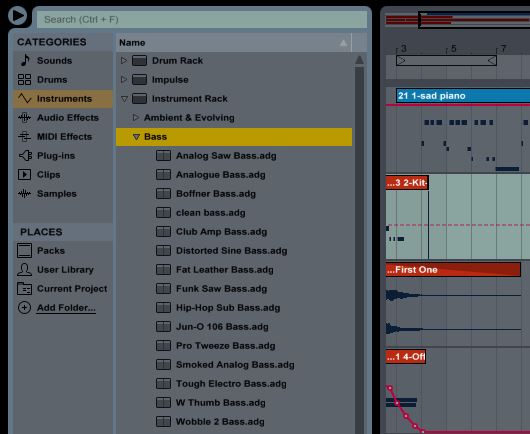Viewport: 530px width, 434px height.
Task: Click the browser preview play icon
Action: (17, 16)
